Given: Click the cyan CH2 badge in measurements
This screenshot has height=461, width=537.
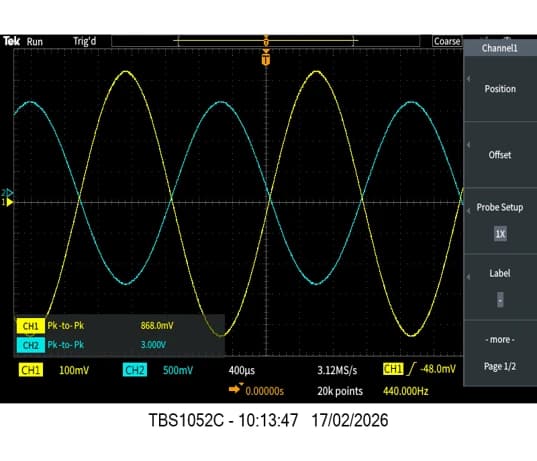Looking at the screenshot, I should pyautogui.click(x=30, y=345).
